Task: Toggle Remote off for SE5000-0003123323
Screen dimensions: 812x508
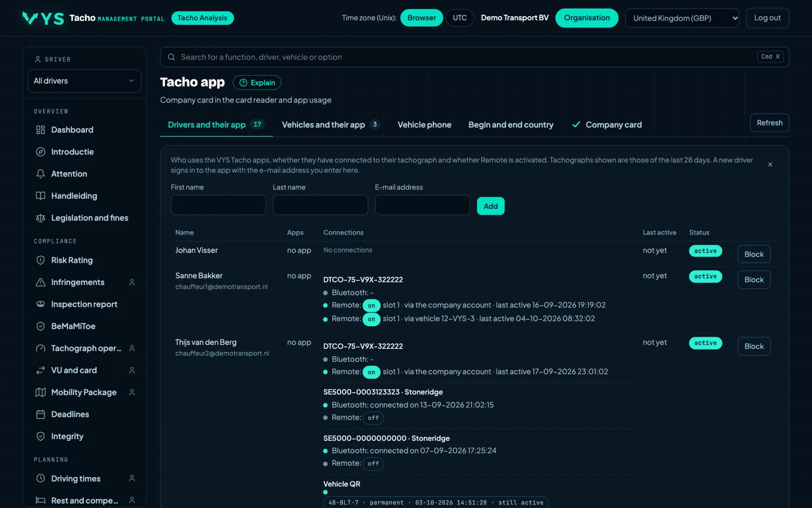Action: click(x=374, y=418)
